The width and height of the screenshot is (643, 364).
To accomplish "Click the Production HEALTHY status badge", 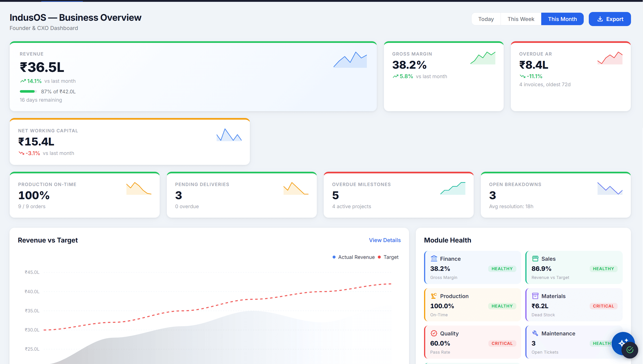I will click(502, 306).
